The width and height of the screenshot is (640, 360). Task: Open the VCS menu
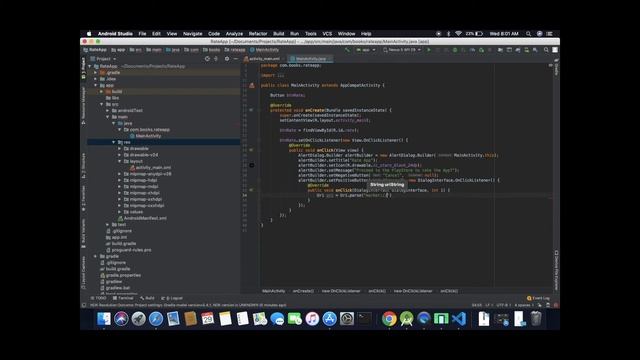click(x=327, y=34)
